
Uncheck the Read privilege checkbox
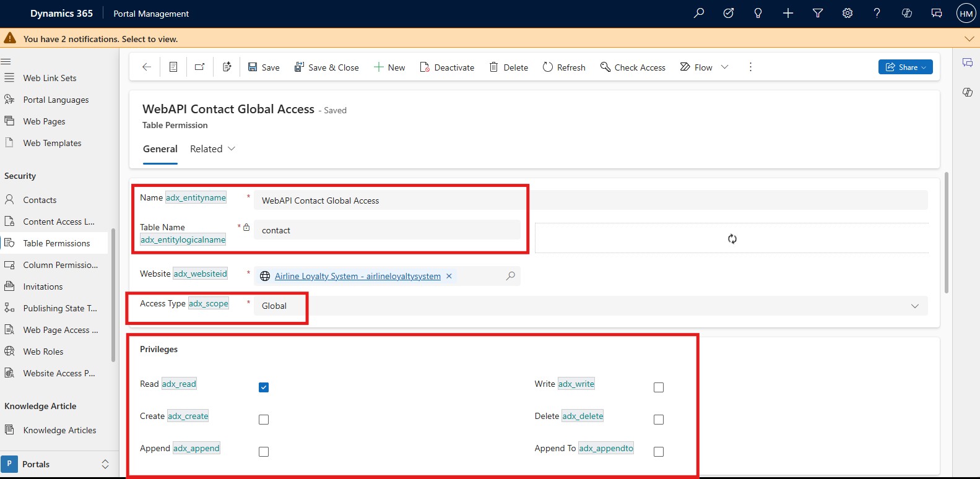[264, 387]
